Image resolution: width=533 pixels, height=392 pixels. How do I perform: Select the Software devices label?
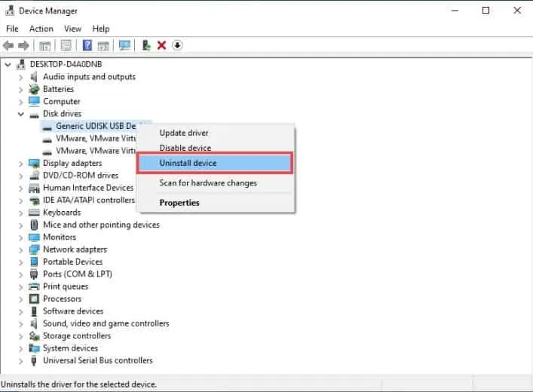click(73, 311)
